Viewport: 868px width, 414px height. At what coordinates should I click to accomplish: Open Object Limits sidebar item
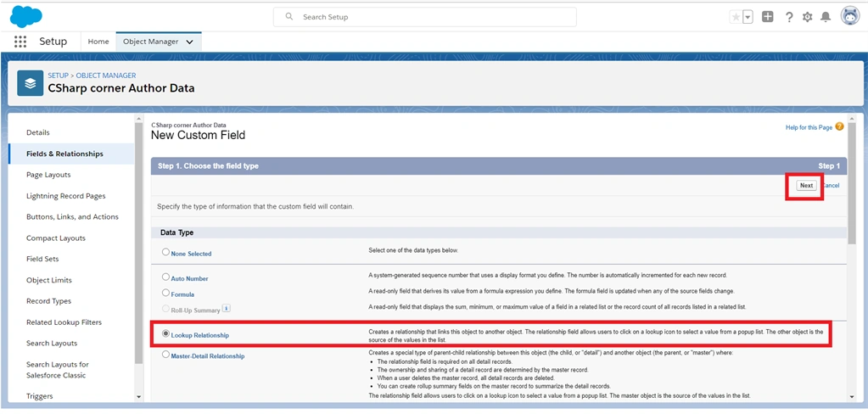49,280
